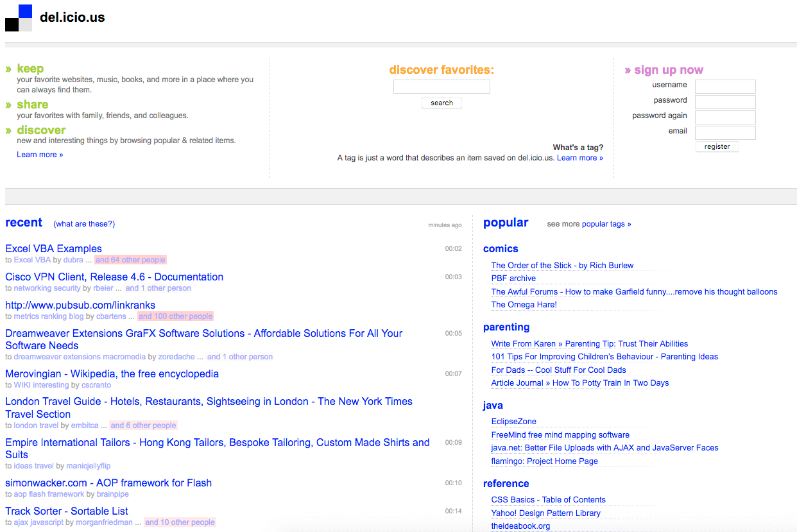Image resolution: width=797 pixels, height=532 pixels.
Task: Focus the password again field
Action: (x=725, y=117)
